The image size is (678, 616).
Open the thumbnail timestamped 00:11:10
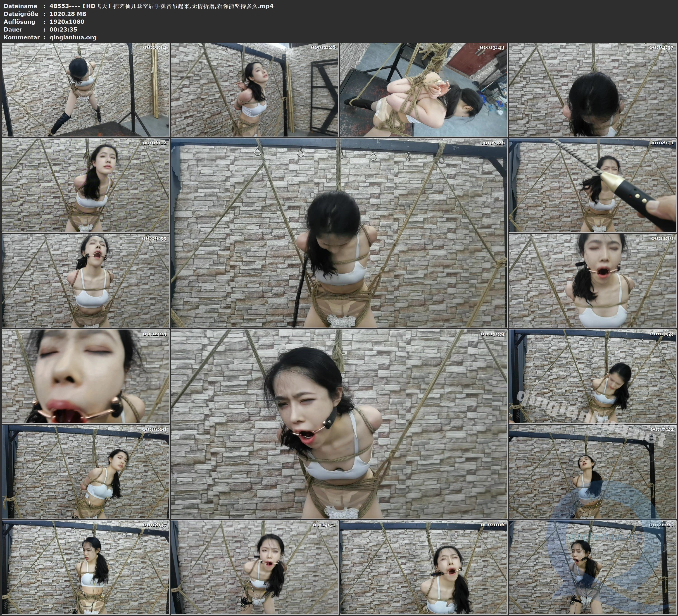click(x=593, y=280)
